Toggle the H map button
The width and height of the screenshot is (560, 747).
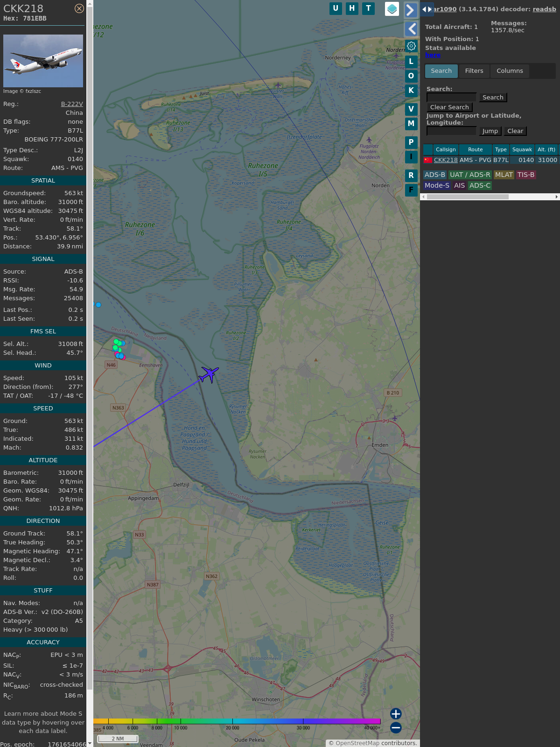coord(352,8)
